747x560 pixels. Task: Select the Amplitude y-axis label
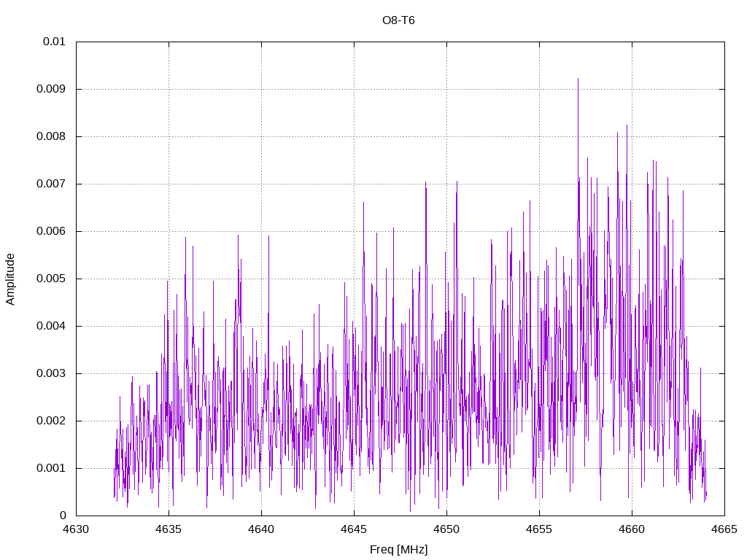tap(10, 279)
